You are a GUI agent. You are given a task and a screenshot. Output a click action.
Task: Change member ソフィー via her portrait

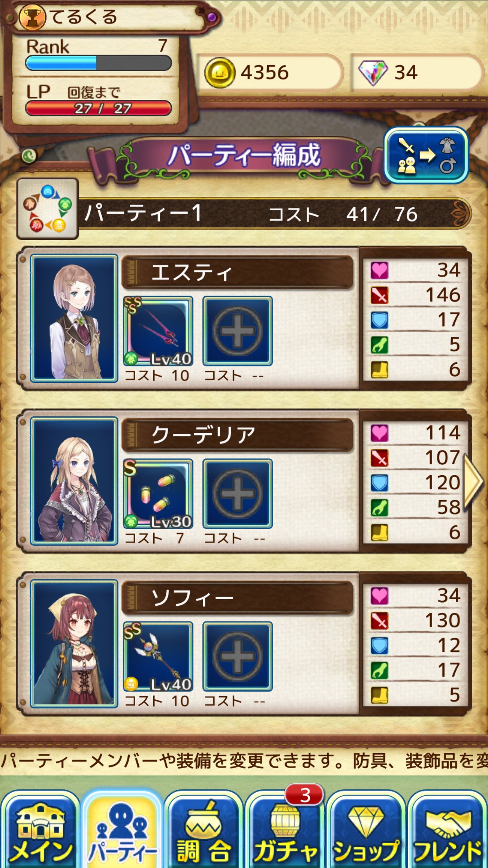pos(74,644)
